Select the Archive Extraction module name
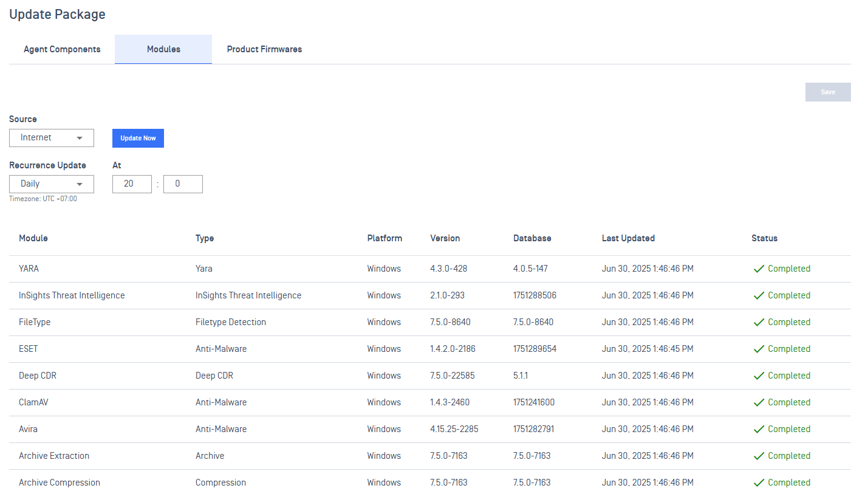This screenshot has width=868, height=488. tap(54, 456)
